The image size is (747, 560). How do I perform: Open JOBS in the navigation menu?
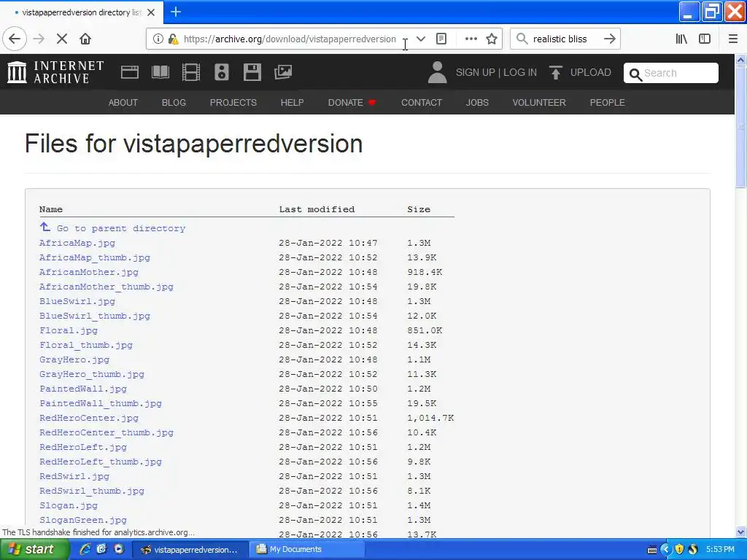(x=477, y=102)
